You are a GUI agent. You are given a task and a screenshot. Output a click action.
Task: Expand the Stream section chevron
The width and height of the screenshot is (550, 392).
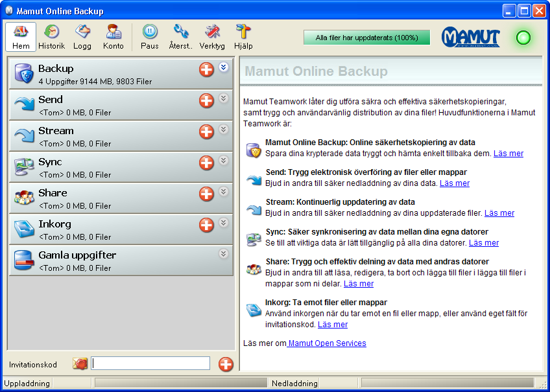pyautogui.click(x=223, y=130)
